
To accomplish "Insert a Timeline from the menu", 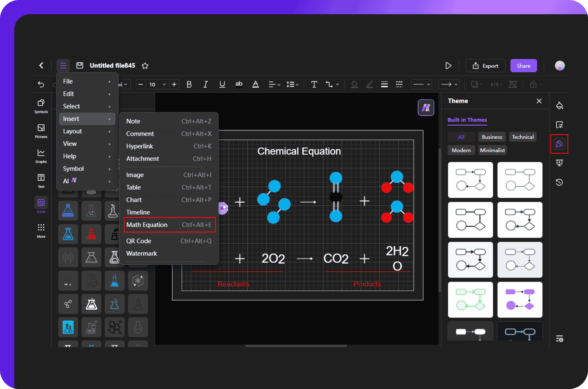I will [x=169, y=212].
